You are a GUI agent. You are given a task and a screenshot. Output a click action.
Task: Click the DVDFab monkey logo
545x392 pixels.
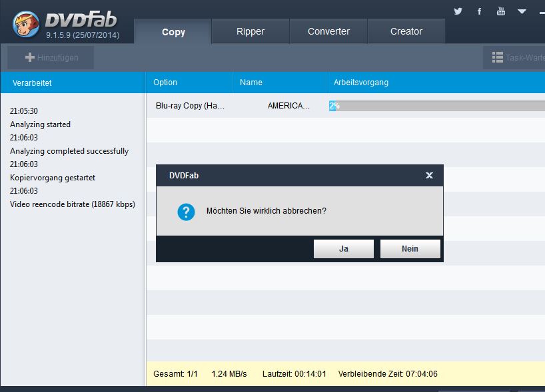25,25
